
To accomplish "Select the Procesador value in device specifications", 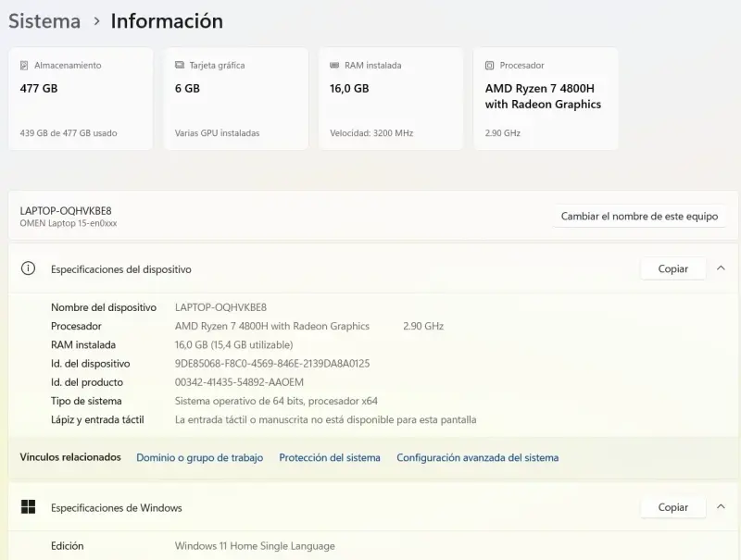I will click(272, 326).
